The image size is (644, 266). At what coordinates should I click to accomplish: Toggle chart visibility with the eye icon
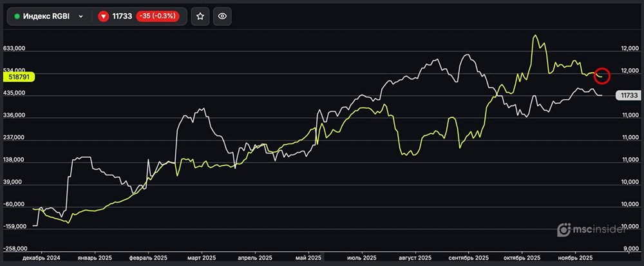(222, 17)
